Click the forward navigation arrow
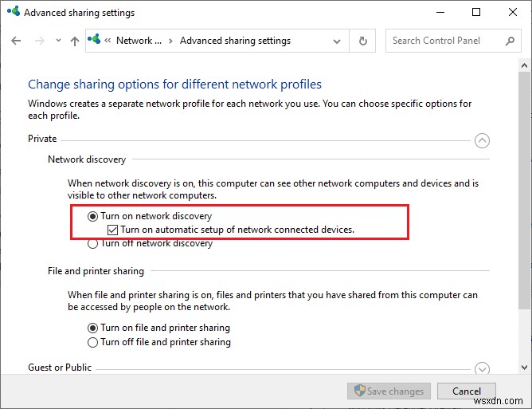The width and height of the screenshot is (532, 409). 38,41
